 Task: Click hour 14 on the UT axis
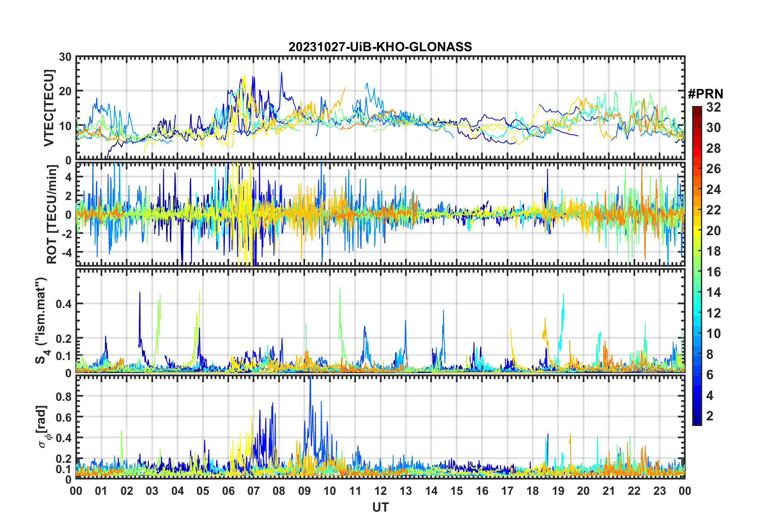pyautogui.click(x=431, y=491)
